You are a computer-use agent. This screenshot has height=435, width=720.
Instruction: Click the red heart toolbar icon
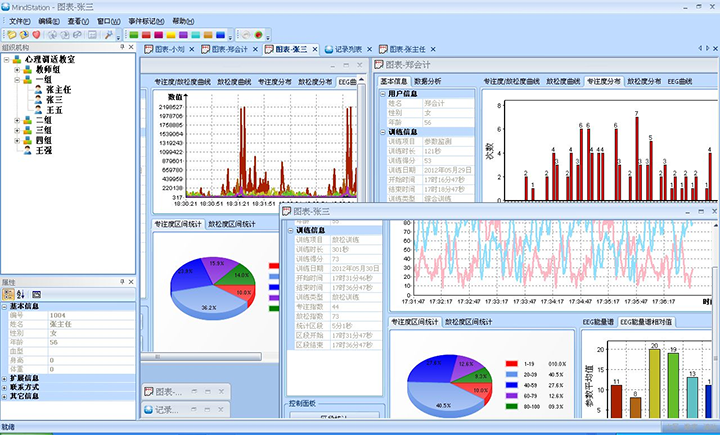36,34
